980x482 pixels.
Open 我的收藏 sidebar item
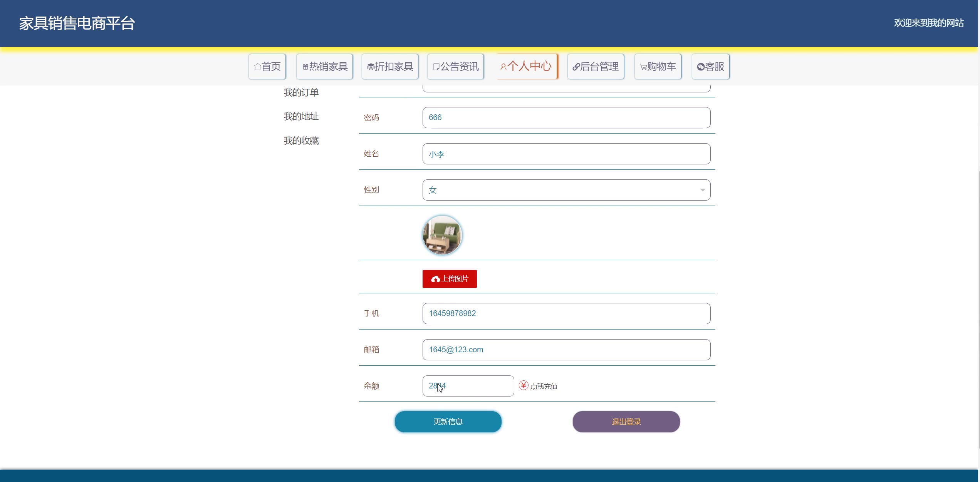301,141
